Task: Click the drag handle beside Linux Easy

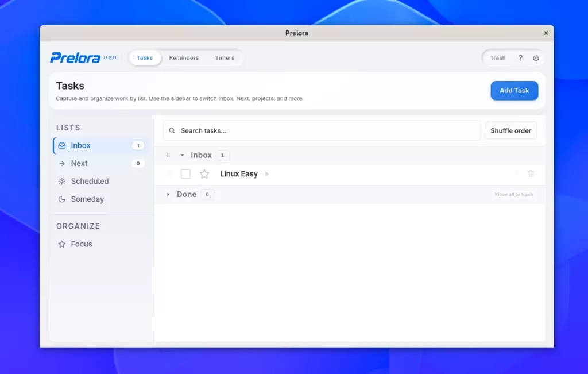Action: pyautogui.click(x=170, y=173)
